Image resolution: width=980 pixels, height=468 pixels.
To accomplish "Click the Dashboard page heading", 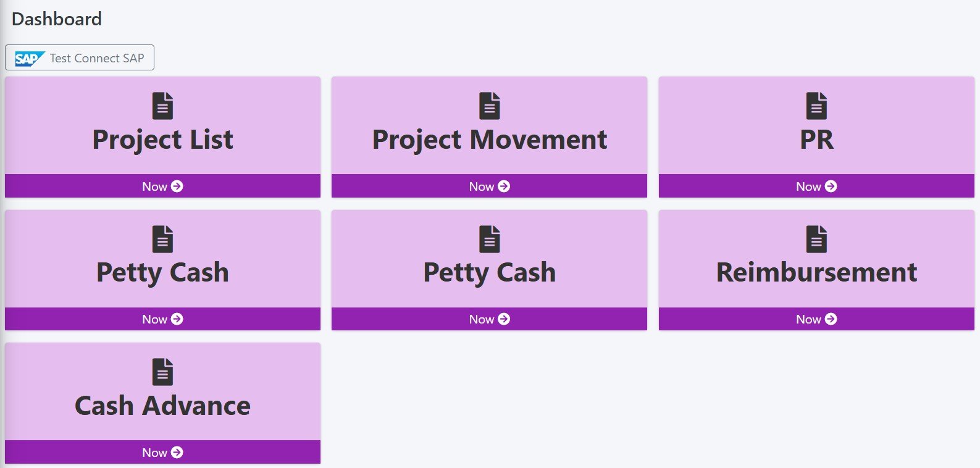I will tap(57, 19).
